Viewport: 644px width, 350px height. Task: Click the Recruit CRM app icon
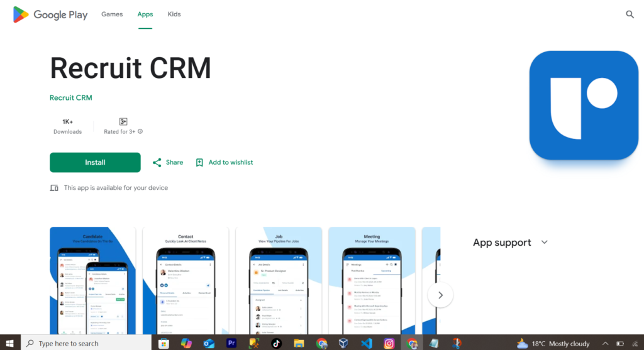(584, 105)
